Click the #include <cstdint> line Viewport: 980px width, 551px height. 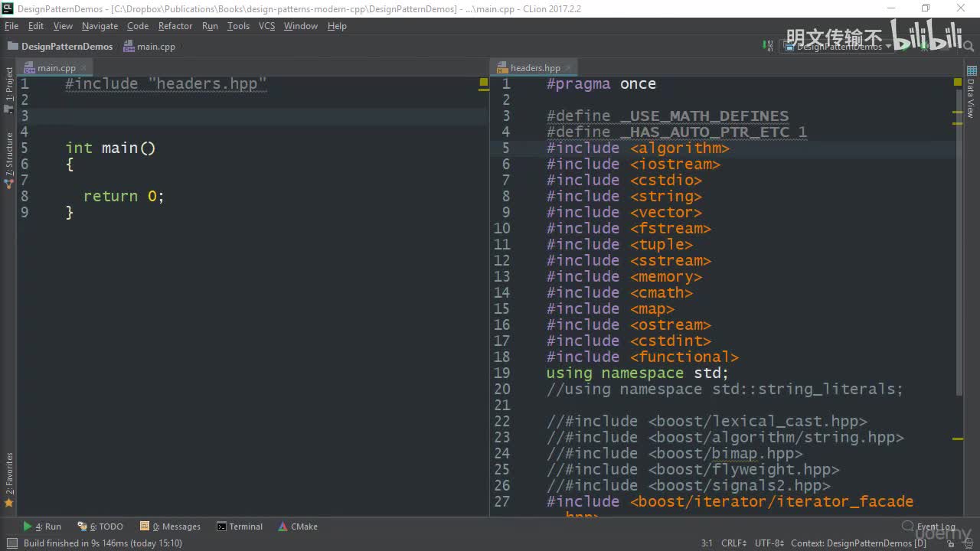629,341
